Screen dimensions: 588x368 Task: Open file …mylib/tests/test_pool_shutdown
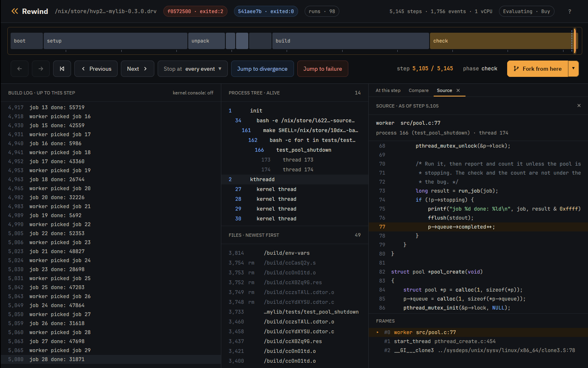pos(295,312)
